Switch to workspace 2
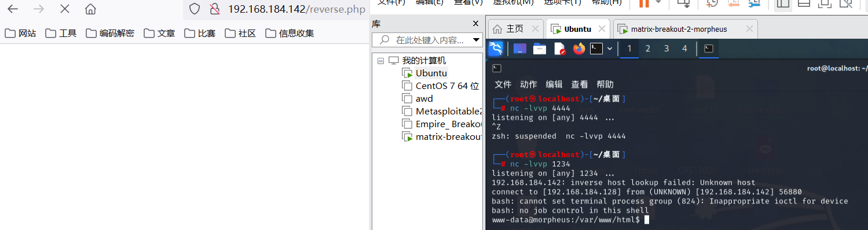Viewport: 868px width, 230px height. tap(648, 49)
